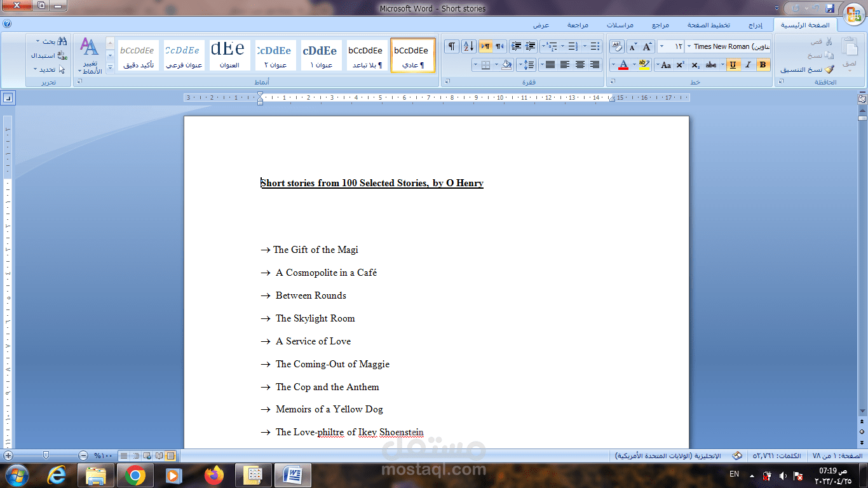Open the Find (بحث) dropdown arrow
The image size is (868, 488).
[37, 42]
